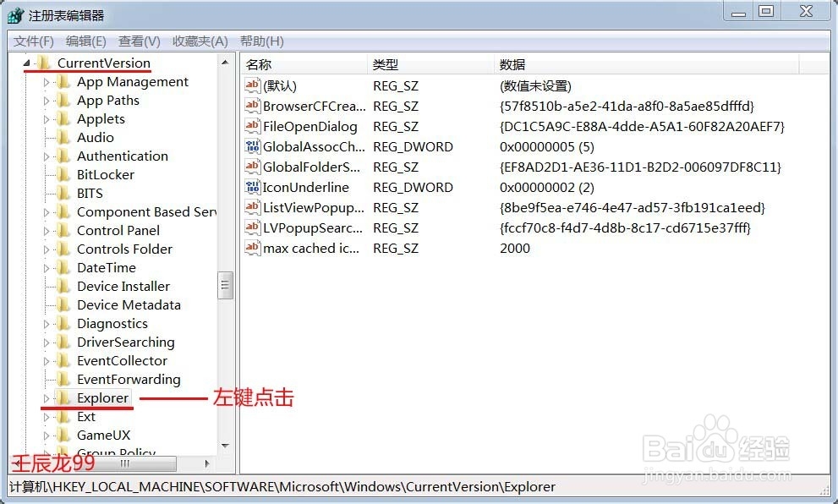This screenshot has height=504, width=838.
Task: Click the LVPopupSearc... string value icon
Action: pos(252,227)
